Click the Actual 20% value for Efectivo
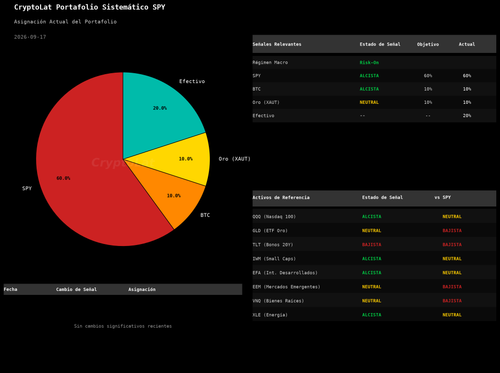This screenshot has width=500, height=373. tap(467, 116)
